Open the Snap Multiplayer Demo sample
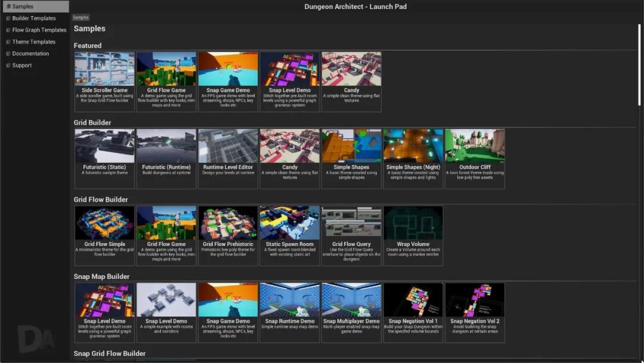 352,312
